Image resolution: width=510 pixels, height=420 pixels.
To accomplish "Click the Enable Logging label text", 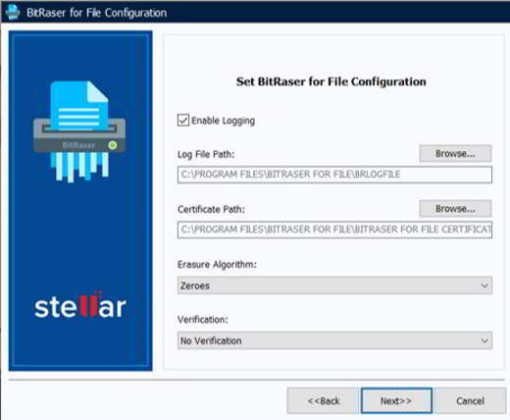I will click(223, 121).
